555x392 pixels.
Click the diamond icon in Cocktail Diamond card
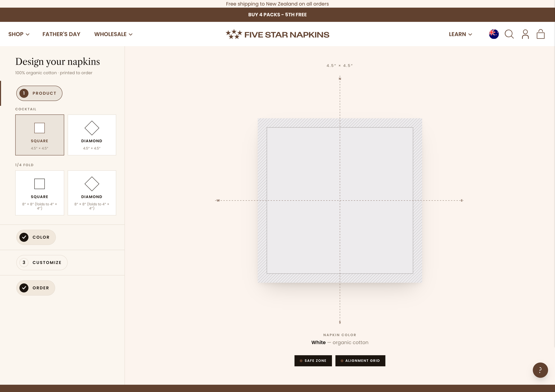(92, 128)
